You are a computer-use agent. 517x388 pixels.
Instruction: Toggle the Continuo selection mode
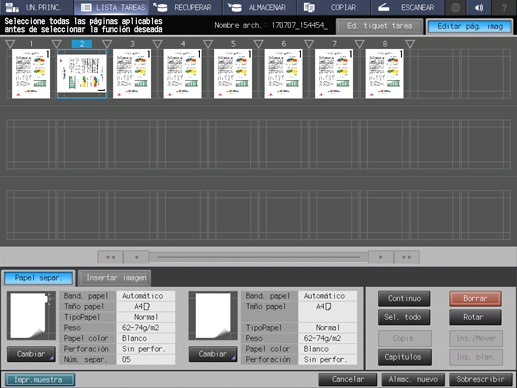click(x=404, y=298)
